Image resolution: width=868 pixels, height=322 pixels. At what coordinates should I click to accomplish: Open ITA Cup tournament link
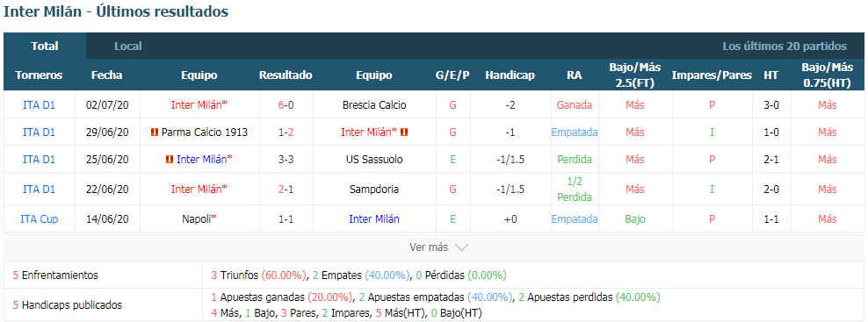pyautogui.click(x=39, y=219)
